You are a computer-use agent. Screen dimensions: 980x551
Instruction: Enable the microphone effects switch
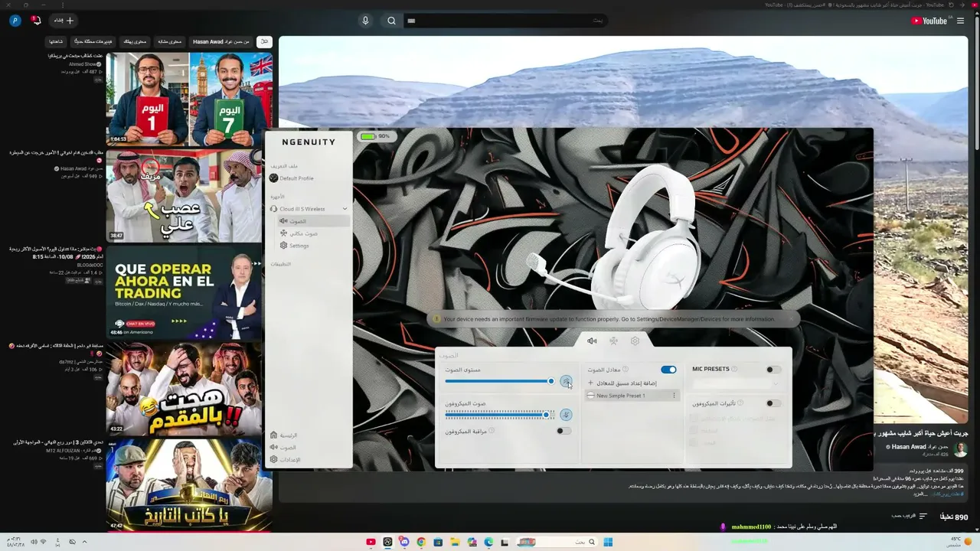click(773, 403)
